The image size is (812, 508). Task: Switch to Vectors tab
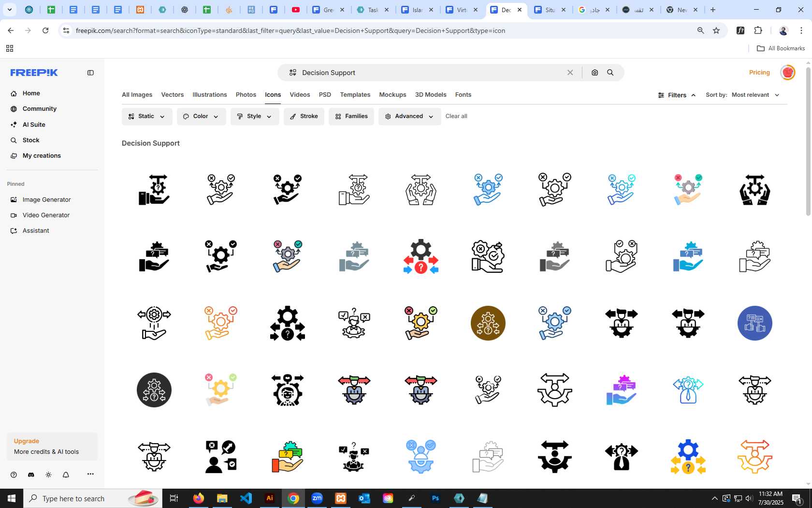(x=172, y=95)
